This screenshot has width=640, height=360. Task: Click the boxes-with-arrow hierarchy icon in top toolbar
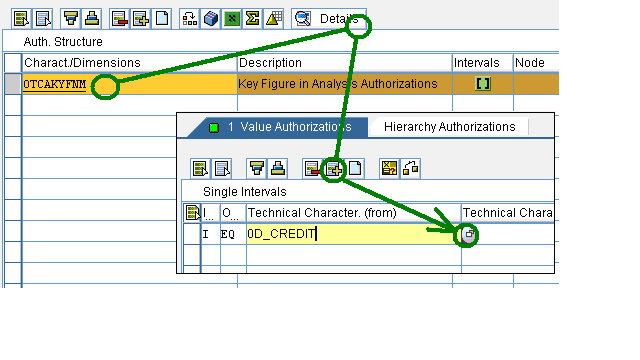point(190,19)
